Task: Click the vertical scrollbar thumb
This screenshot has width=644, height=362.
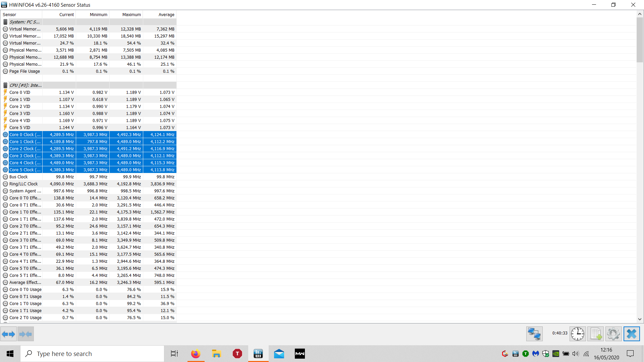Action: [640, 40]
